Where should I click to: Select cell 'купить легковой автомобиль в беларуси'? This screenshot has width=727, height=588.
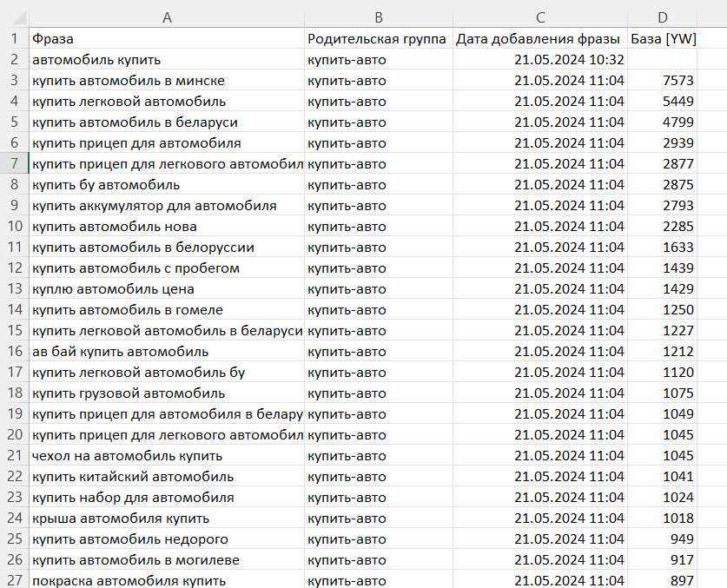(x=167, y=331)
